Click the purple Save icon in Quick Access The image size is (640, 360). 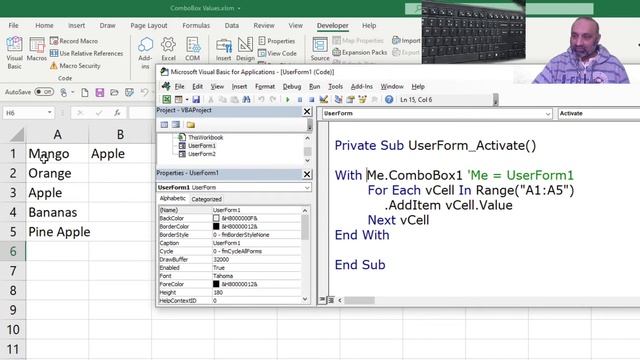pyautogui.click(x=100, y=92)
